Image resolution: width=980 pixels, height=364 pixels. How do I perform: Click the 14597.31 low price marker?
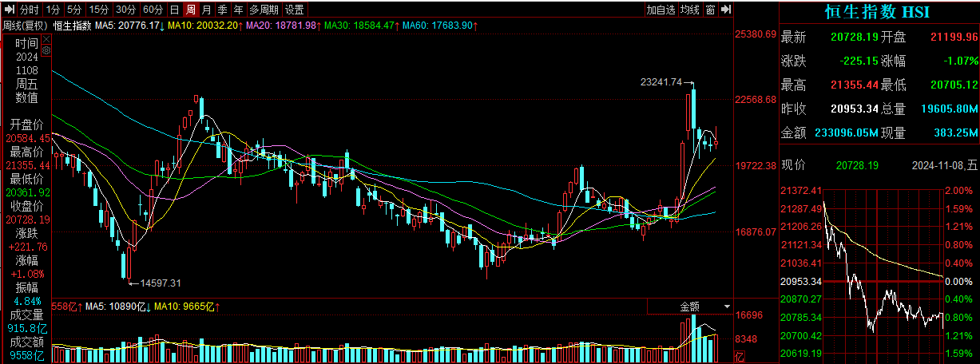(x=161, y=283)
